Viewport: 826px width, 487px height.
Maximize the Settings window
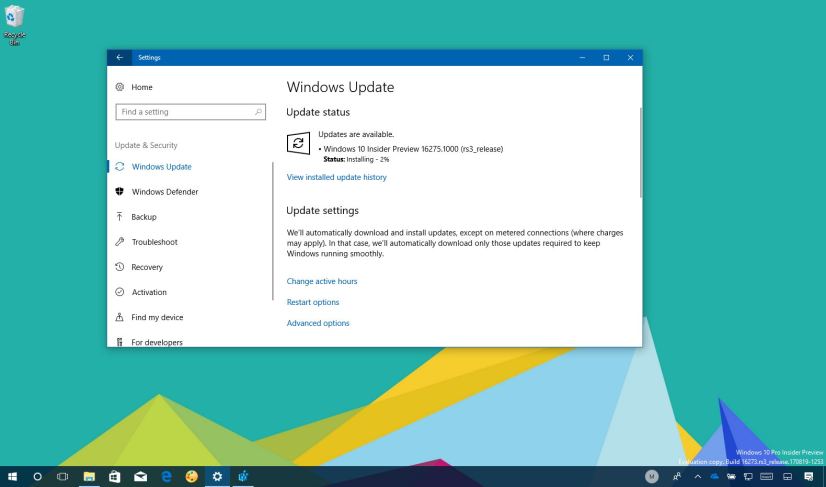click(x=606, y=57)
